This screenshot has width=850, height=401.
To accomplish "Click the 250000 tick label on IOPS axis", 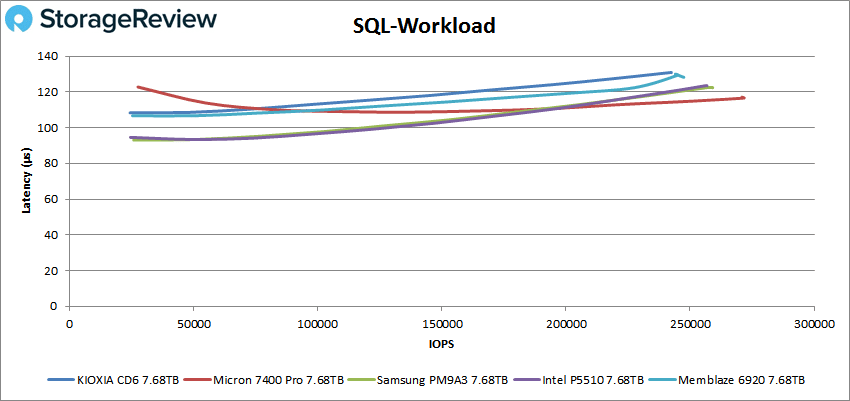I will click(x=690, y=324).
